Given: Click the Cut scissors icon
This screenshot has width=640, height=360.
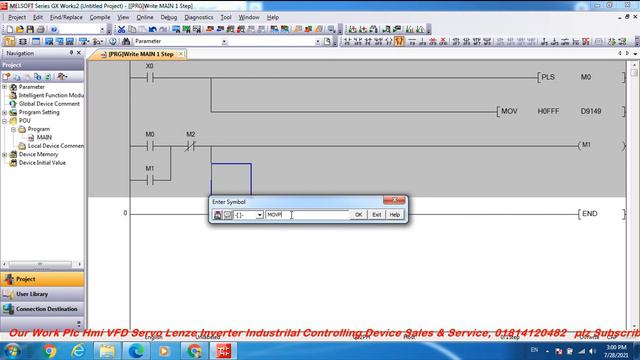Looking at the screenshot, I should 121,29.
